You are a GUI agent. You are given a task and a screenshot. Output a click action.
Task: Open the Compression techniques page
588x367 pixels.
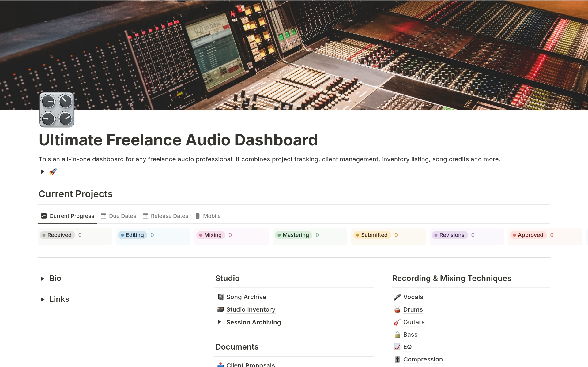[423, 359]
